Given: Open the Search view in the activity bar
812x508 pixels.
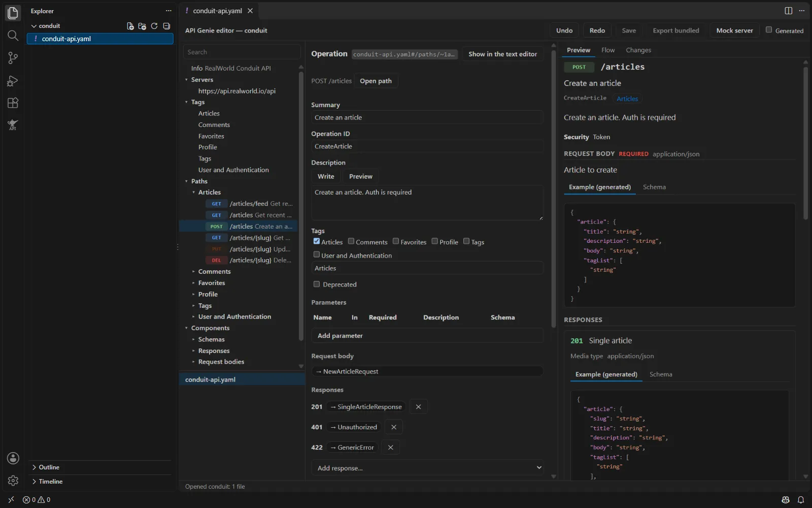Looking at the screenshot, I should (13, 36).
